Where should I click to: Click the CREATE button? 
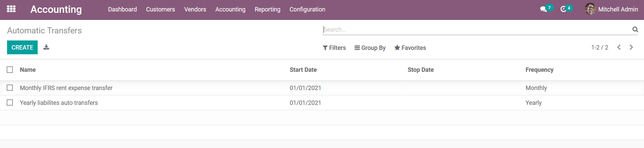22,48
